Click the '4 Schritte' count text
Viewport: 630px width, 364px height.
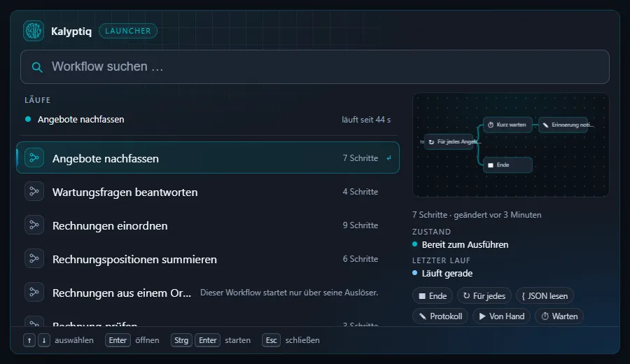[x=360, y=192]
